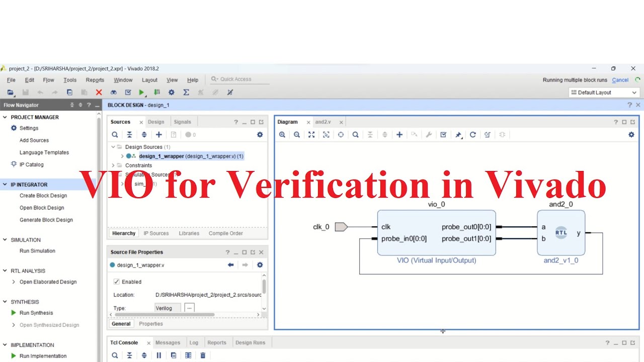The height and width of the screenshot is (362, 644).
Task: Collapse the PROJECT MANAGER section
Action: 5,117
